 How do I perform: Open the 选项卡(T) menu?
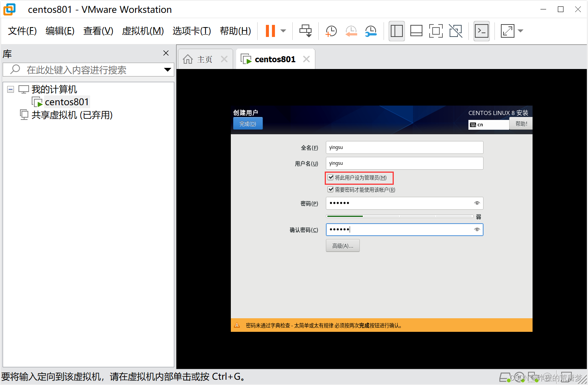192,31
